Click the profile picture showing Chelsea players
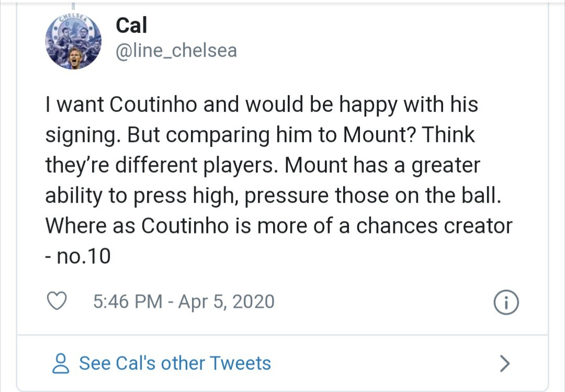This screenshot has width=565, height=392. pyautogui.click(x=73, y=42)
